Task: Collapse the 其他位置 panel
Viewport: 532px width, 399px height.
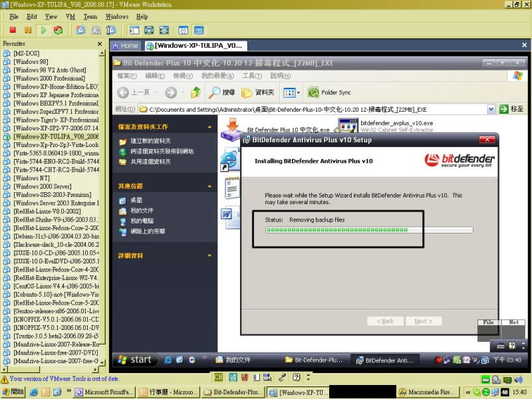Action: click(x=209, y=186)
